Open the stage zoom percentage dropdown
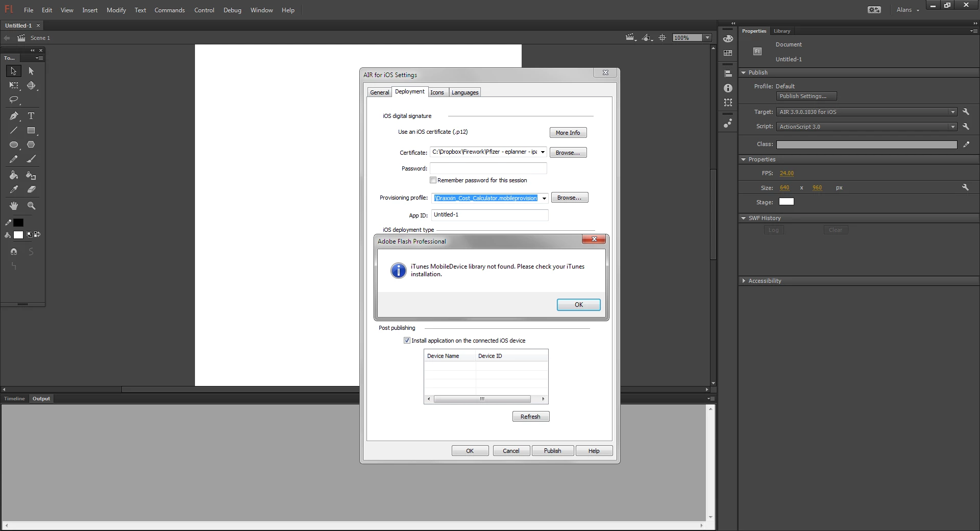The width and height of the screenshot is (980, 531). coord(707,38)
